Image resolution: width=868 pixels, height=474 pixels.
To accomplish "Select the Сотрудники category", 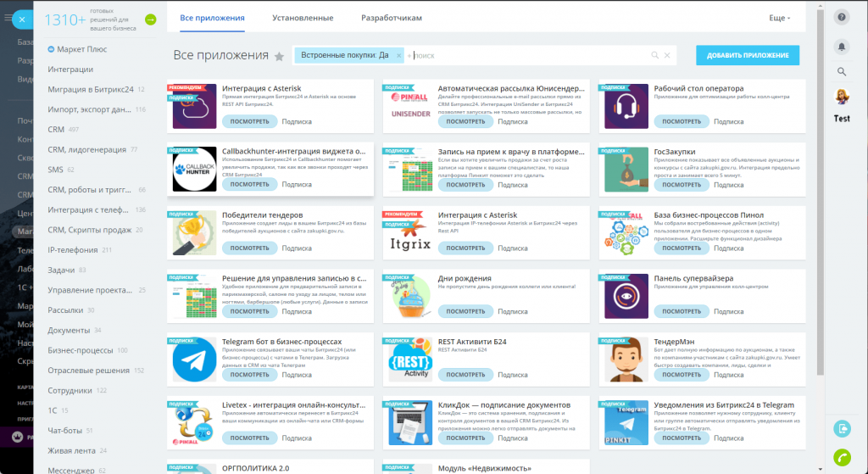I will [70, 390].
